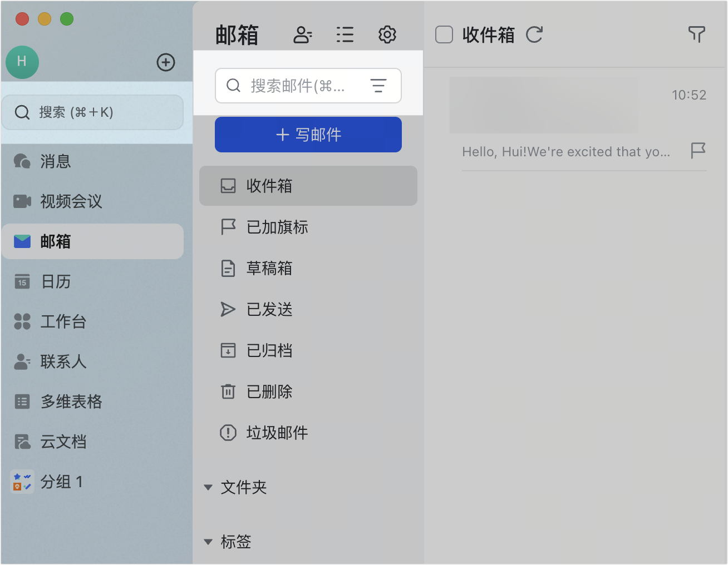Refresh the inbox with the reload icon

pos(534,34)
